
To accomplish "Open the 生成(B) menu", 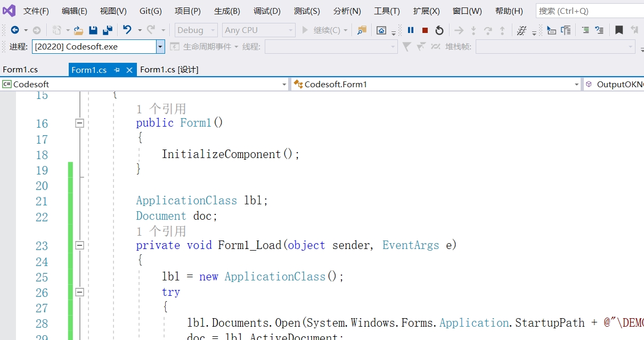I will 227,11.
